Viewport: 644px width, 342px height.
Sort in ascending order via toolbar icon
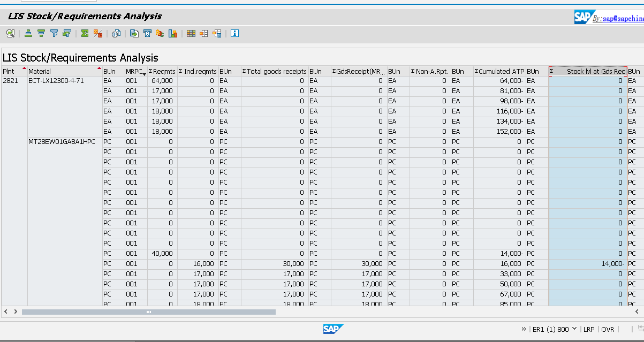28,33
